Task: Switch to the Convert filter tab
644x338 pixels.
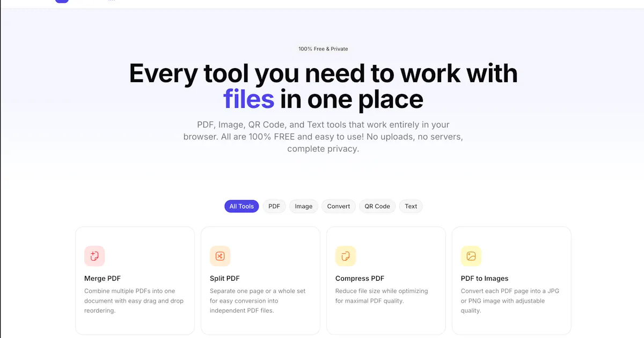Action: tap(339, 206)
